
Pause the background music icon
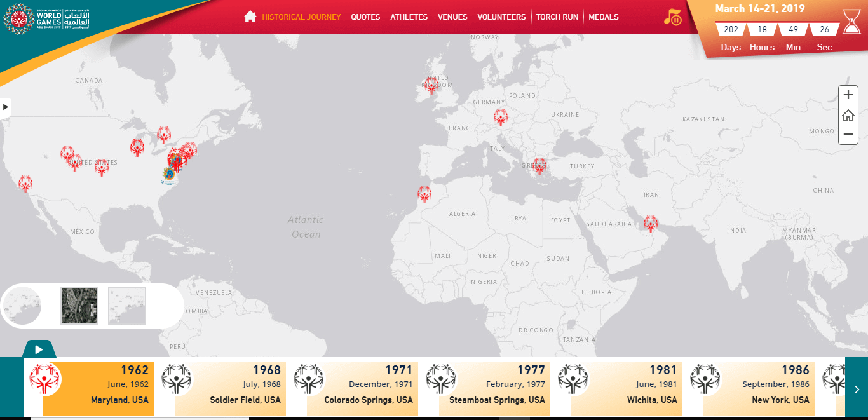672,17
